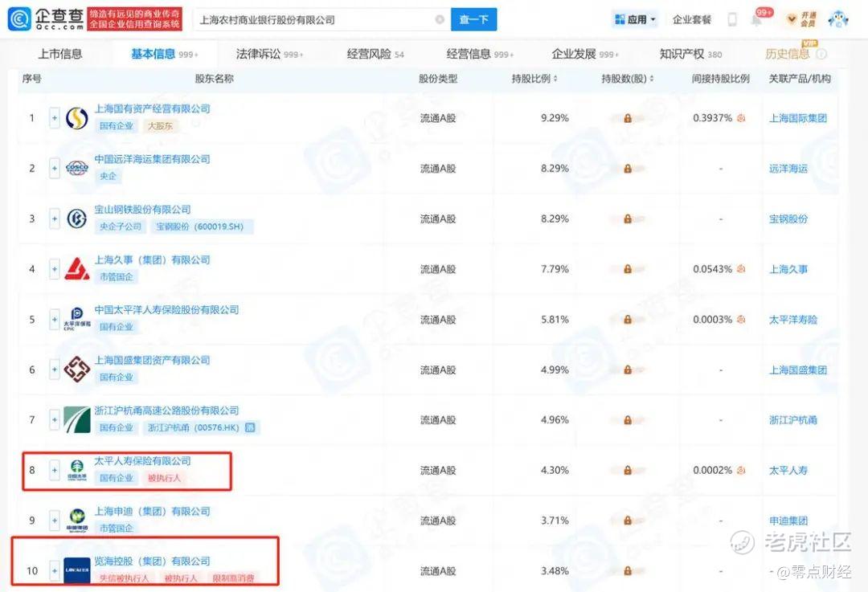Expand row 8 太平人寿 plus button
Image resolution: width=868 pixels, height=592 pixels.
(x=55, y=470)
